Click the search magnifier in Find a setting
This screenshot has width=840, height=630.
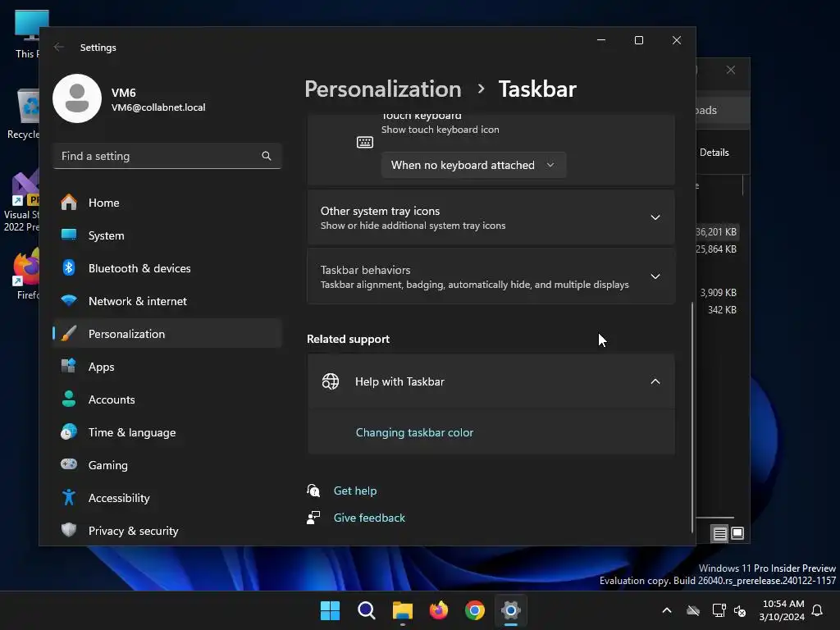[x=267, y=156]
